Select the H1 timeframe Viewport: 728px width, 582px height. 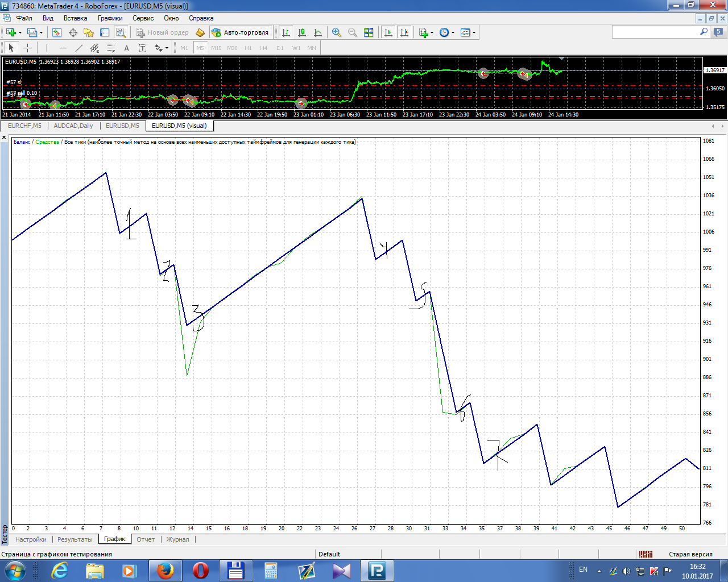click(248, 48)
